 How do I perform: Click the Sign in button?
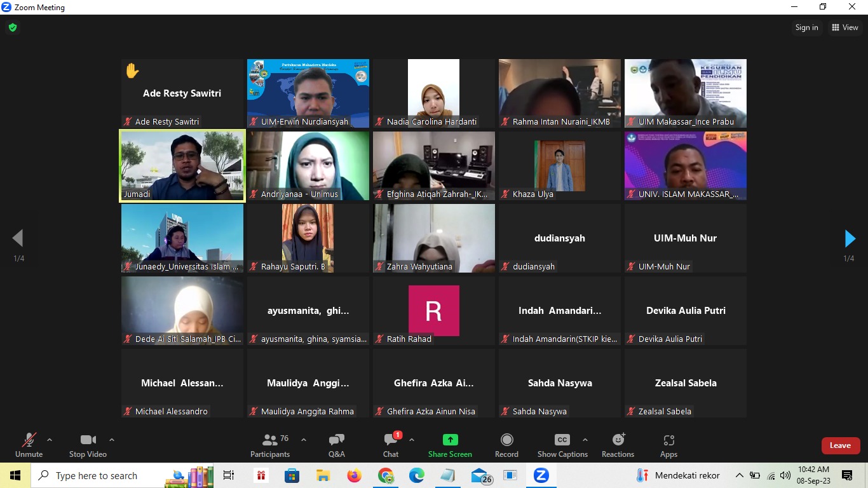click(806, 27)
